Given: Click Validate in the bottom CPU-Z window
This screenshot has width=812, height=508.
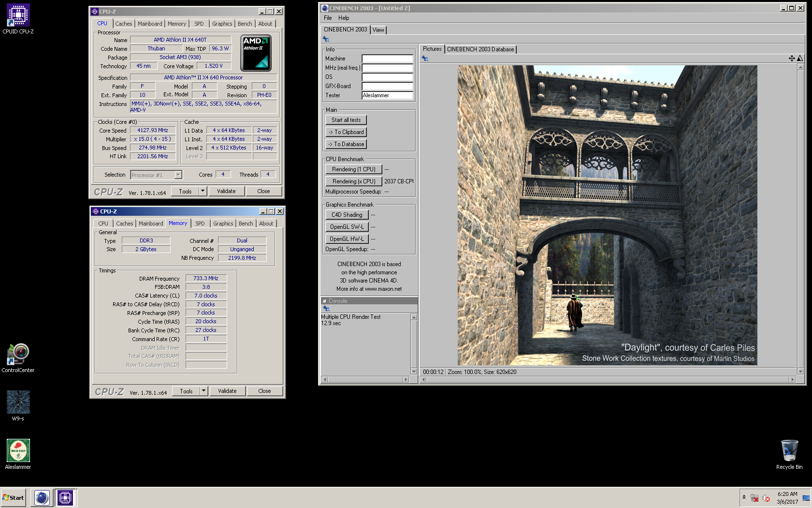Looking at the screenshot, I should 227,391.
